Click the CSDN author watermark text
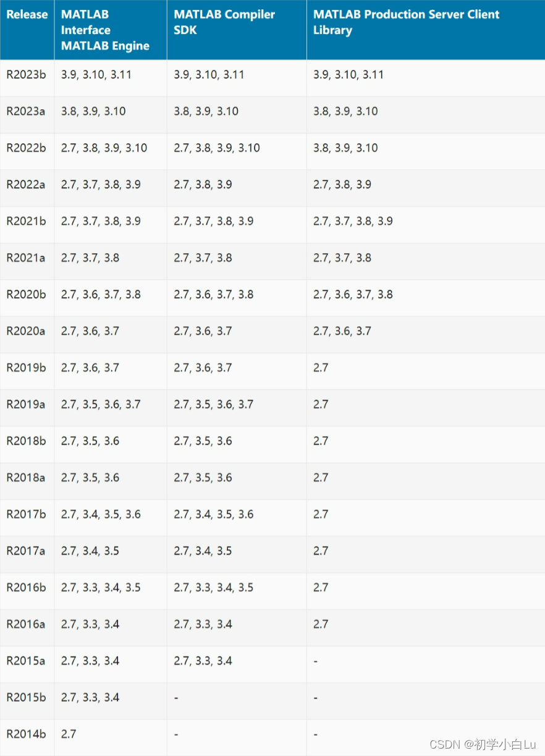The height and width of the screenshot is (756, 545). [x=483, y=744]
